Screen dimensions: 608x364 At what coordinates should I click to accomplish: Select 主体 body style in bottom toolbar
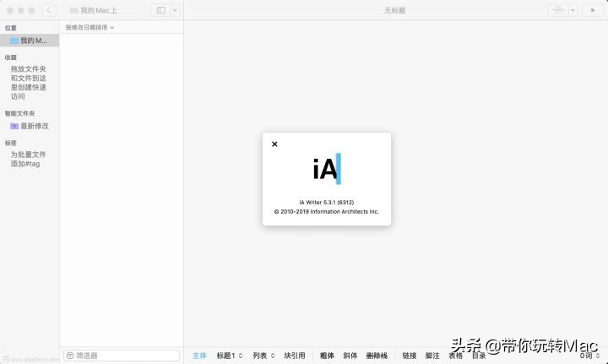click(199, 356)
